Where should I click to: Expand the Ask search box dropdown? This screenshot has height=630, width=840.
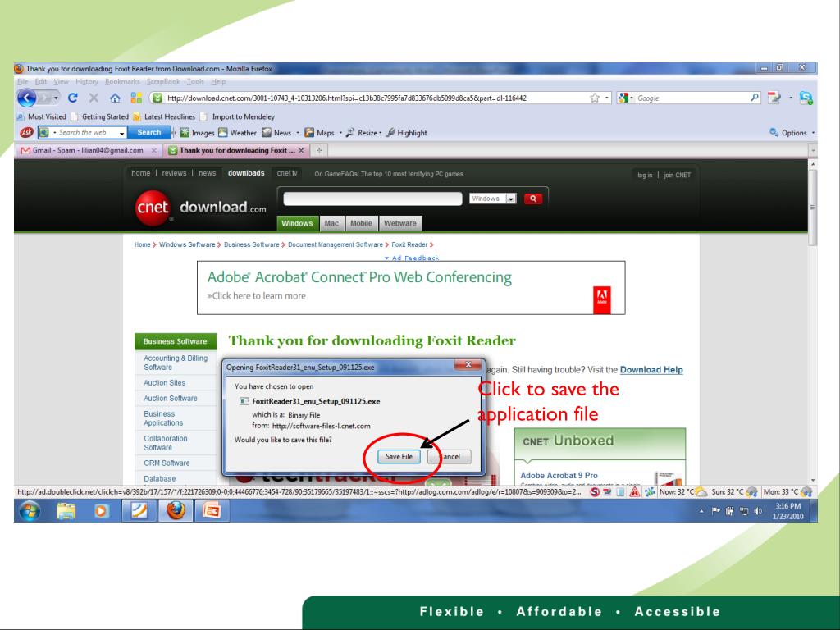coord(122,133)
